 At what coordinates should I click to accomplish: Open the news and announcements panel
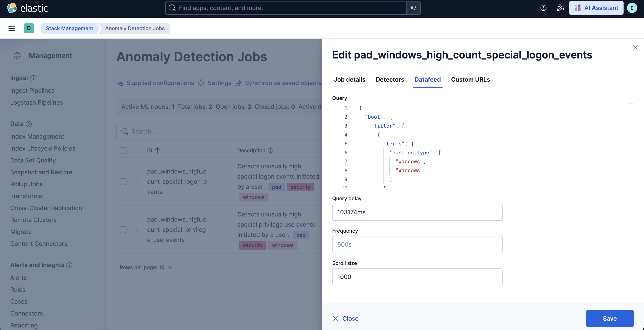pyautogui.click(x=560, y=8)
